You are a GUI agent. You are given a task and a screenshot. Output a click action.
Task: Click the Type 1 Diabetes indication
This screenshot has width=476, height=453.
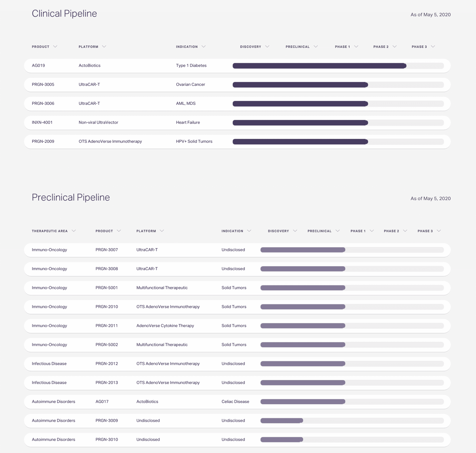(191, 65)
